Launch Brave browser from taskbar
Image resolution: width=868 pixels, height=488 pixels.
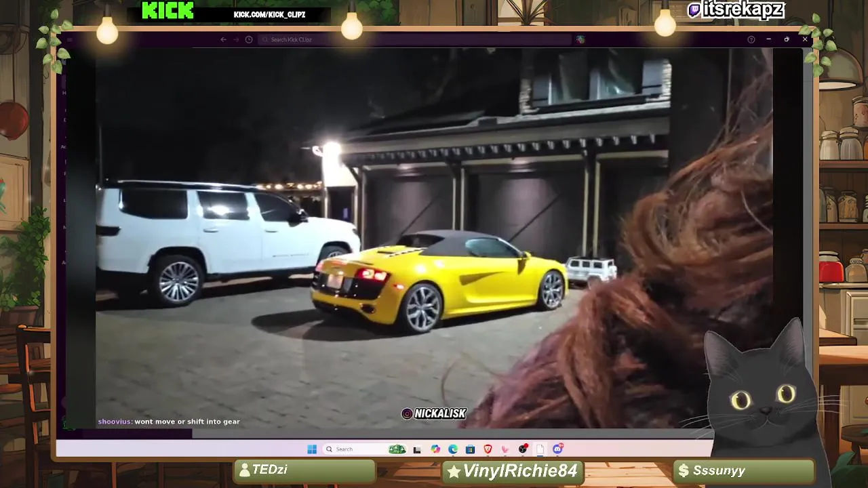[x=488, y=449]
